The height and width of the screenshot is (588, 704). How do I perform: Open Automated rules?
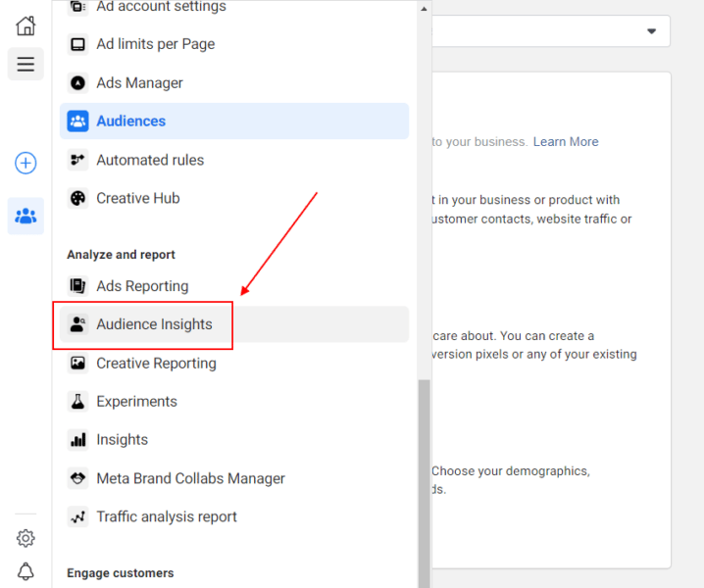pos(234,160)
